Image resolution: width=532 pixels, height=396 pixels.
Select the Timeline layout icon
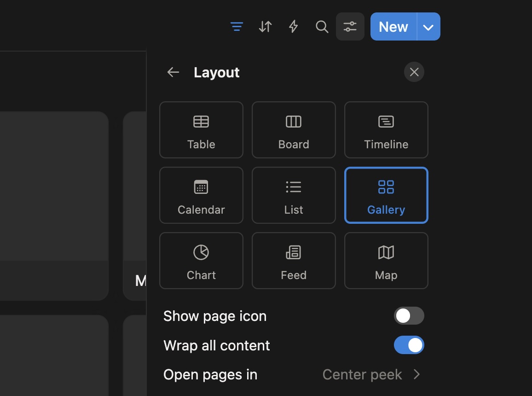[386, 130]
